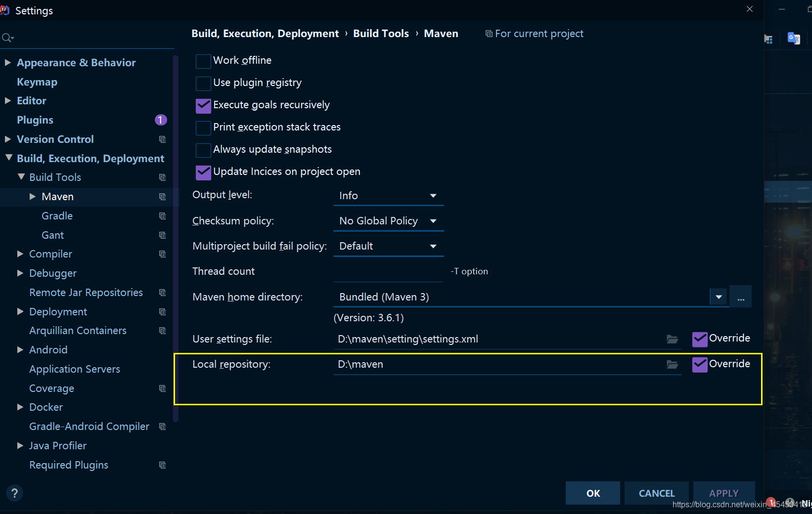Screen dimensions: 812x514
Task: Open Required Plugins settings
Action: (69, 465)
